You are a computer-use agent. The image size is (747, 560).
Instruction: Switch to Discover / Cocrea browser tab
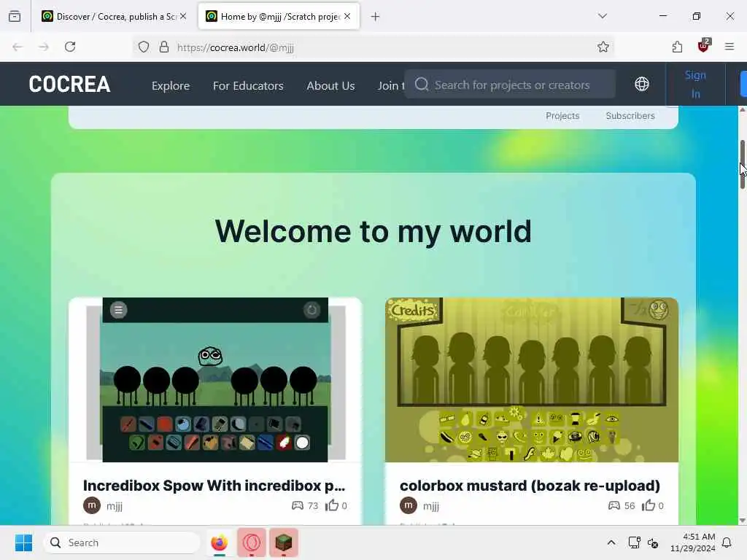(x=115, y=16)
